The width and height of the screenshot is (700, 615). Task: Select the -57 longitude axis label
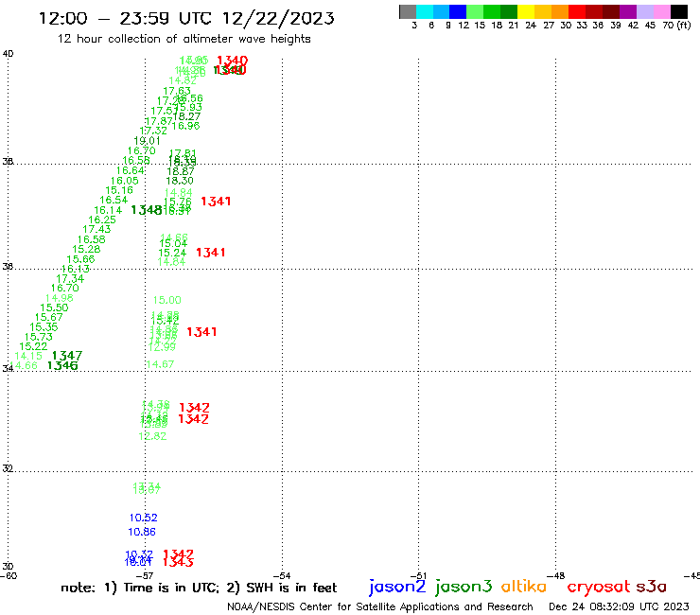pos(145,576)
